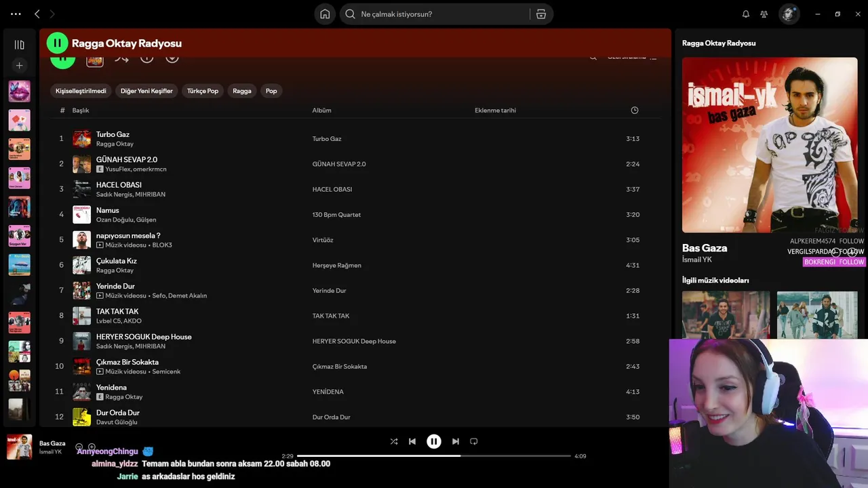The image size is (868, 488).
Task: Select the Dur Orda Dur track title
Action: (118, 413)
